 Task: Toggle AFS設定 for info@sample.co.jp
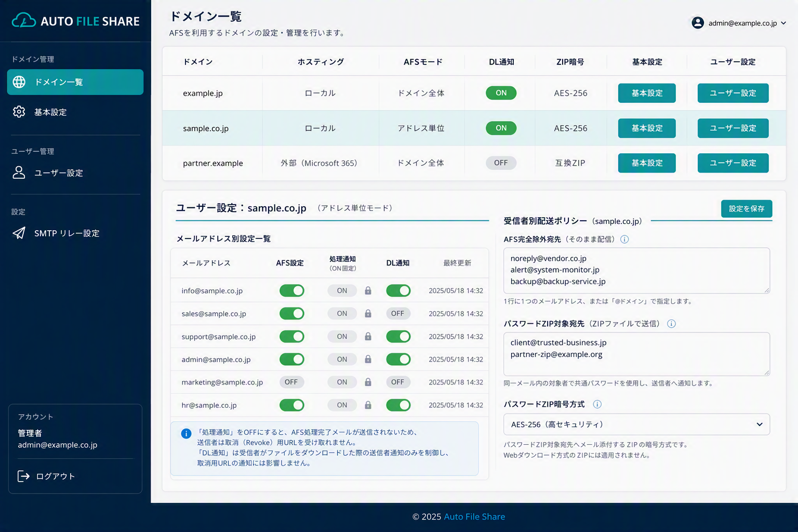(x=292, y=290)
